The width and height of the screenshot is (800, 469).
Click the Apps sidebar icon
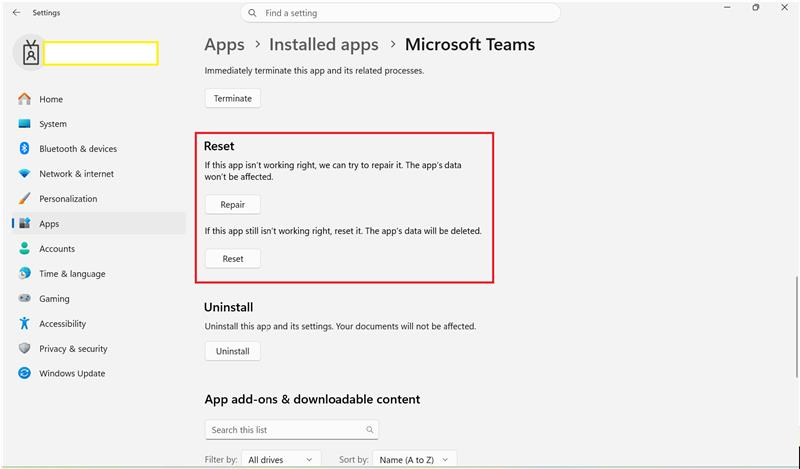coord(24,224)
